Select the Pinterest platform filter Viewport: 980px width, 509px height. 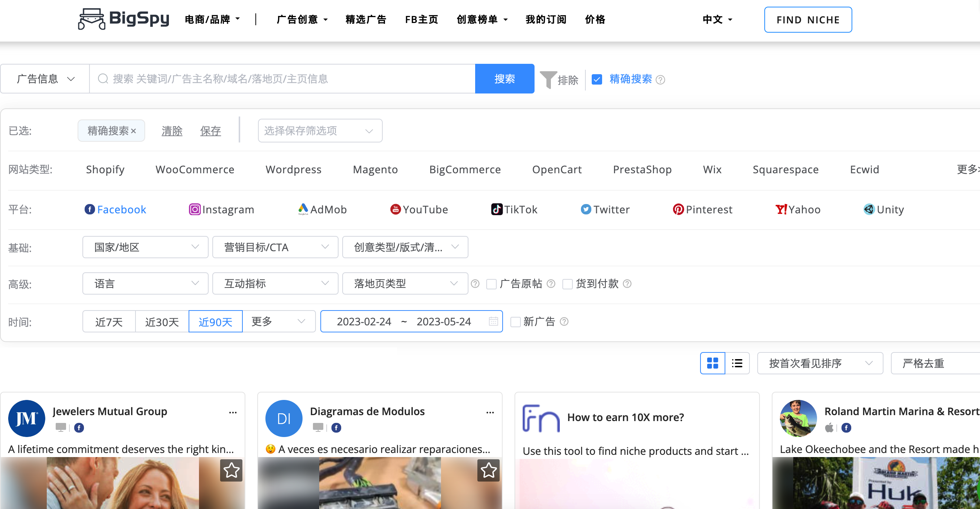(703, 209)
